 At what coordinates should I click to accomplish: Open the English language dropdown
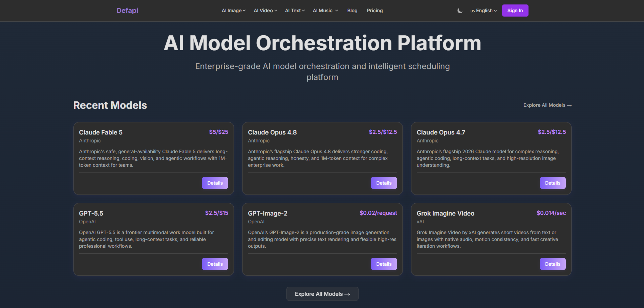pyautogui.click(x=484, y=11)
